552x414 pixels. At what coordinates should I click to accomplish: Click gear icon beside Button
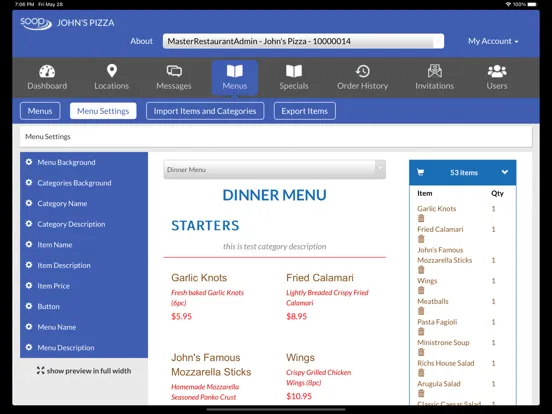click(29, 306)
